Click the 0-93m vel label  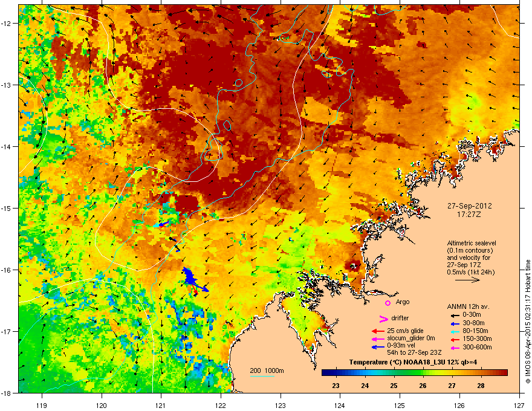[x=401, y=346]
